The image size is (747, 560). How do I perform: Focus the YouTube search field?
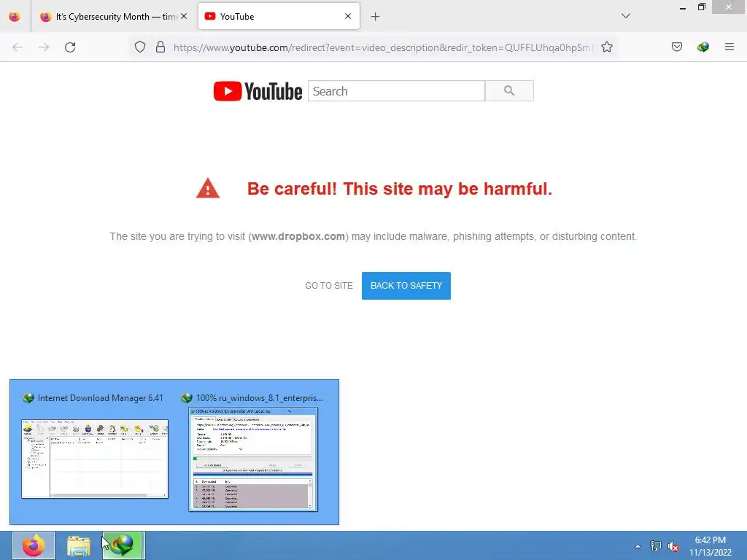pos(396,91)
